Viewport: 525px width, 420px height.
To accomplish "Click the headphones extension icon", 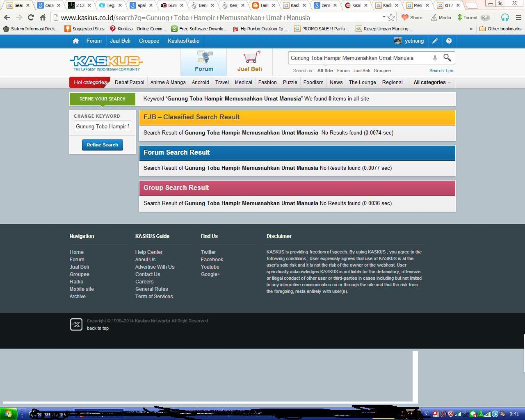I will click(x=505, y=18).
